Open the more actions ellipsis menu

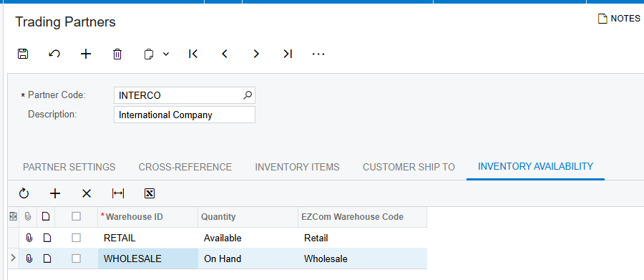(318, 54)
